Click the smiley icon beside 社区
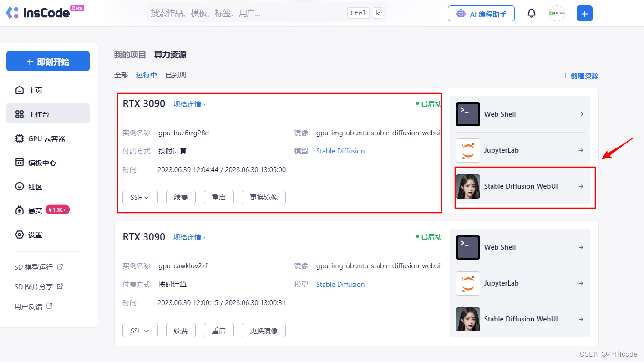The height and width of the screenshot is (362, 644). pos(20,187)
